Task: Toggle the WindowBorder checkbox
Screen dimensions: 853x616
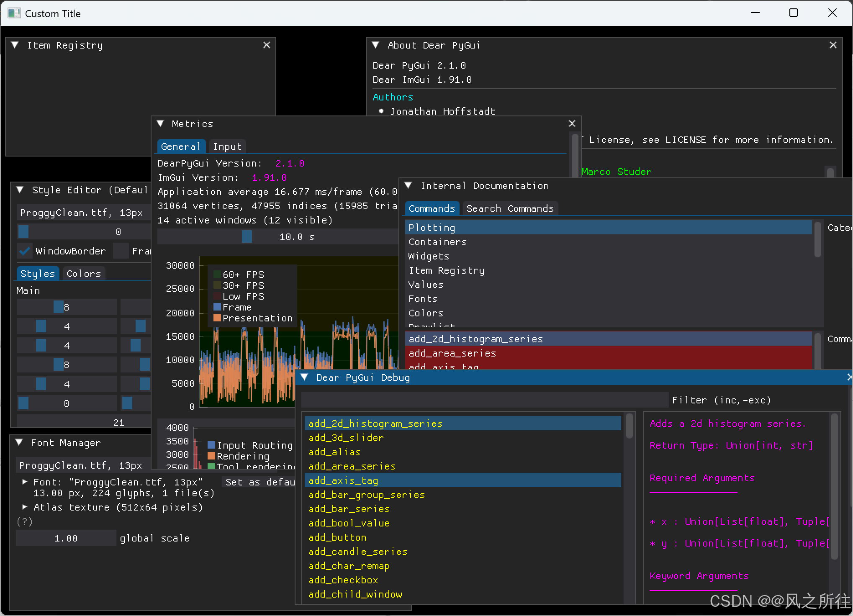Action: pyautogui.click(x=24, y=251)
